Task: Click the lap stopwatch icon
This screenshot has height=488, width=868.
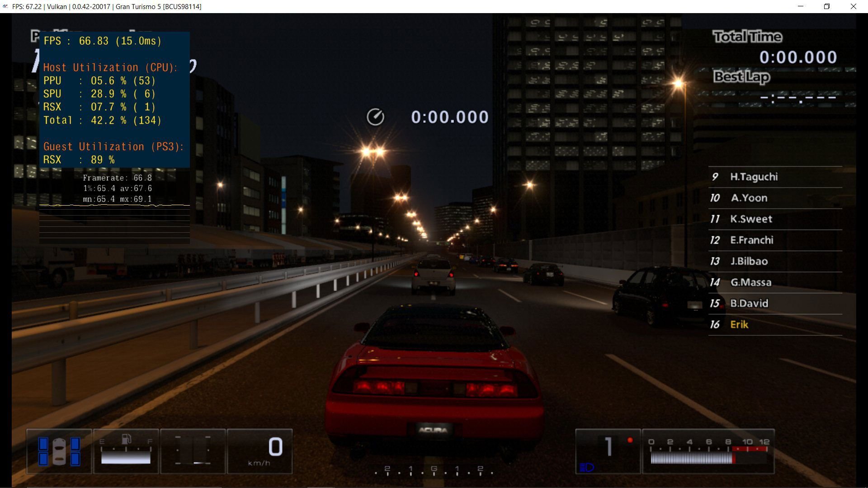Action: click(x=375, y=117)
